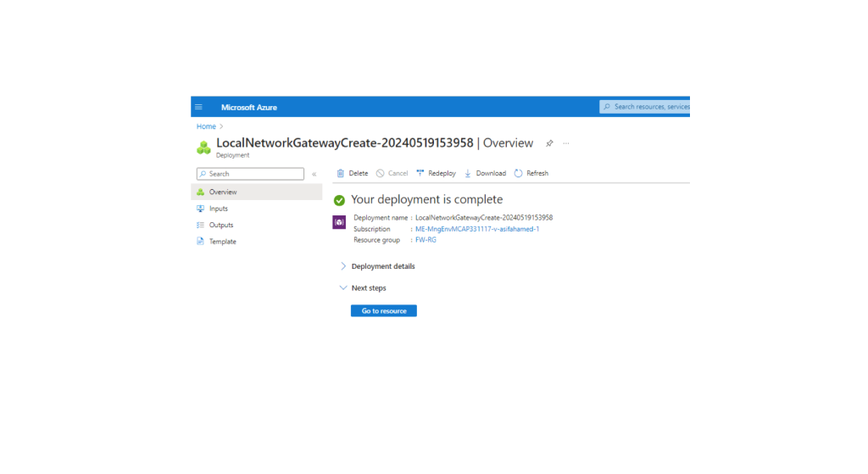The image size is (868, 474).
Task: Select Overview in the sidebar menu
Action: 223,192
